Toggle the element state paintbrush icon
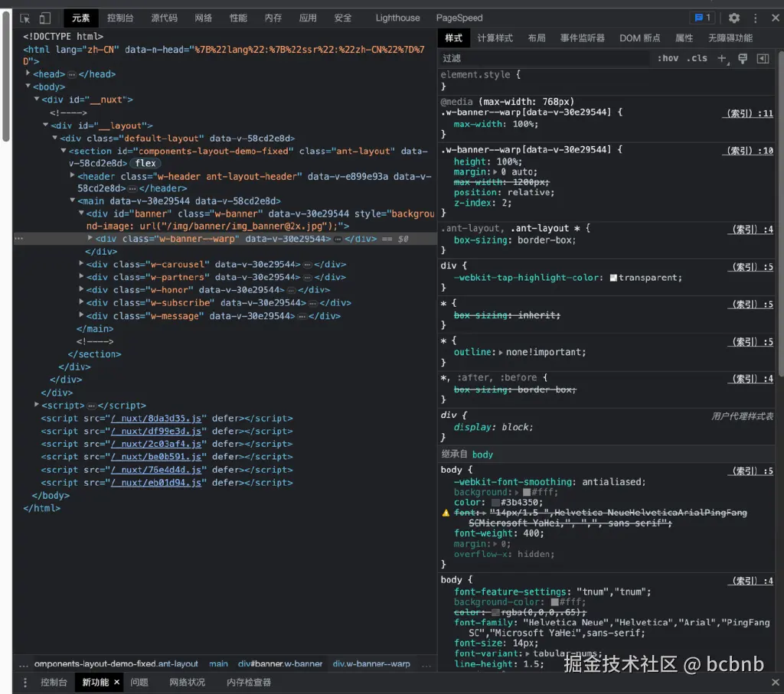784x694 pixels. (743, 58)
